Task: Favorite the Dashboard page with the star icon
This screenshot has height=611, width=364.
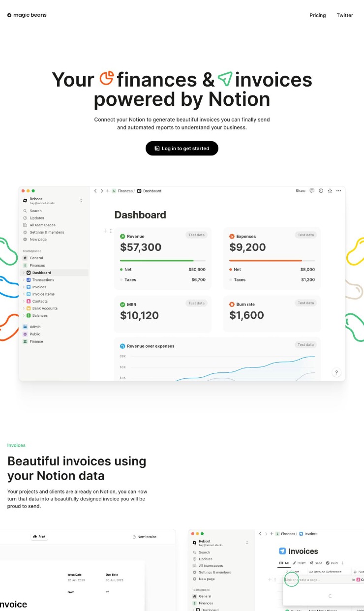Action: tap(330, 191)
